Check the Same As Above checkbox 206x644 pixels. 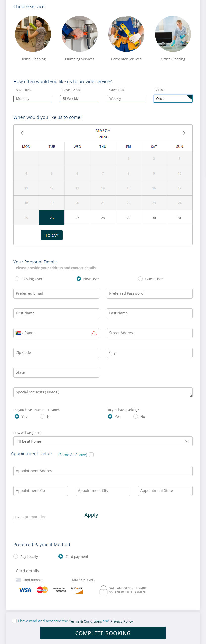click(x=91, y=455)
